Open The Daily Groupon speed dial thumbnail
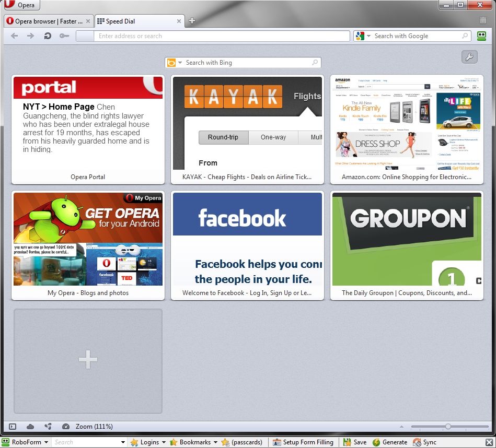This screenshot has width=496, height=448. (407, 245)
